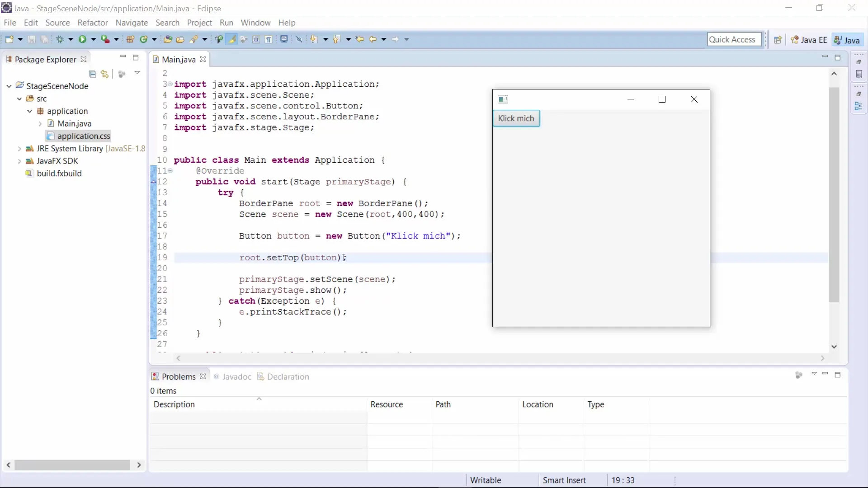Toggle block selection mode

pyautogui.click(x=256, y=39)
